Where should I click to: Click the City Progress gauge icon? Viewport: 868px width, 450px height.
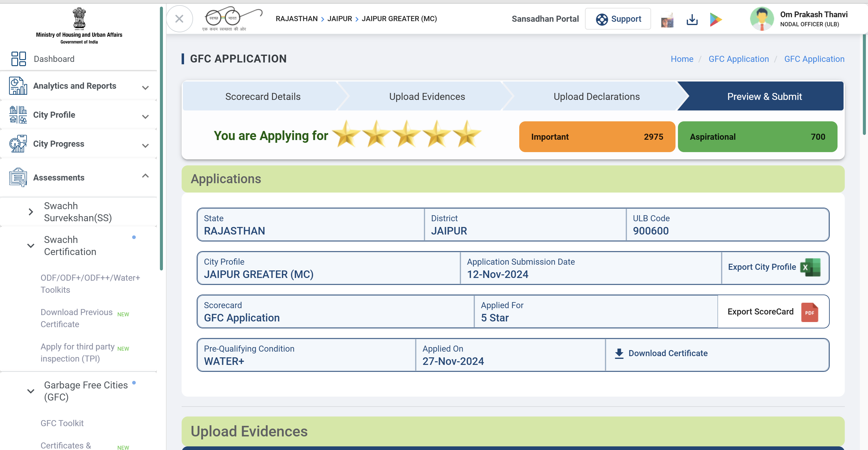coord(18,144)
